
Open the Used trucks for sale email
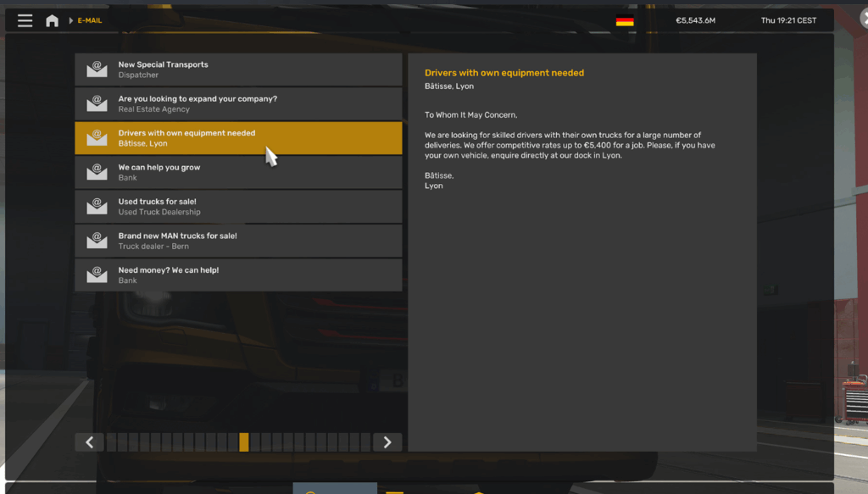click(x=238, y=207)
